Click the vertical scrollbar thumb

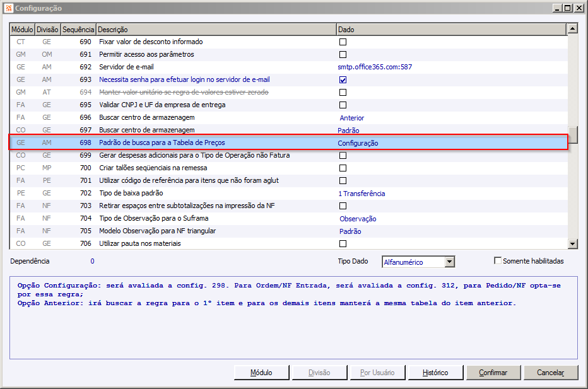click(572, 135)
